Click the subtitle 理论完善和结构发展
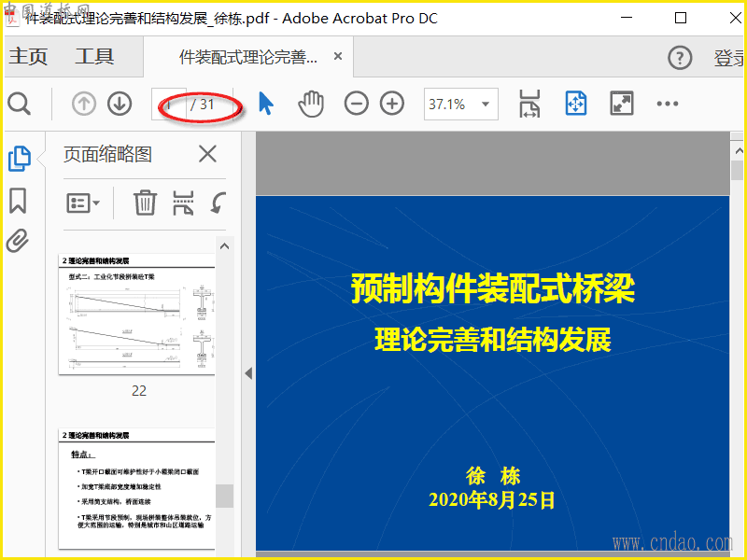The width and height of the screenshot is (747, 560). point(493,340)
